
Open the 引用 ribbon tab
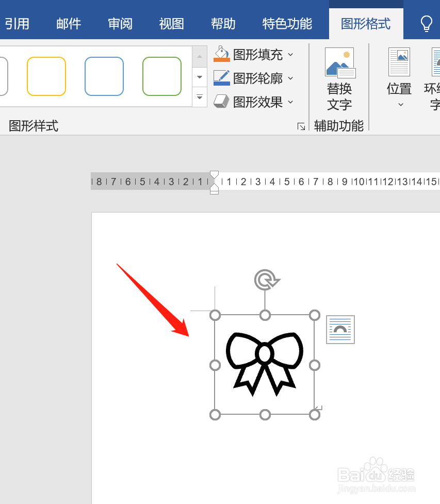17,24
